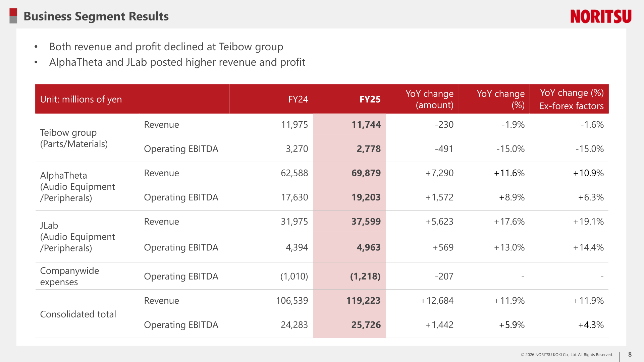Click the Unit: millions of yen header
The height and width of the screenshot is (362, 644).
81,99
